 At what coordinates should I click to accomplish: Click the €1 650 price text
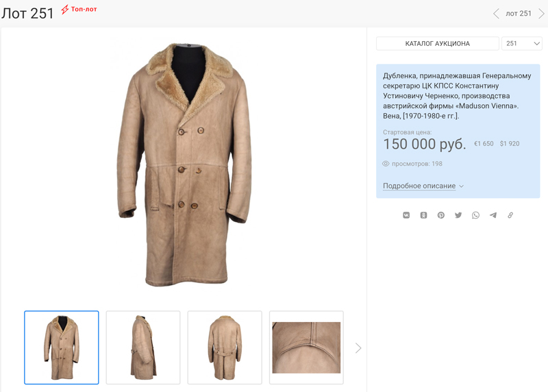click(x=484, y=144)
